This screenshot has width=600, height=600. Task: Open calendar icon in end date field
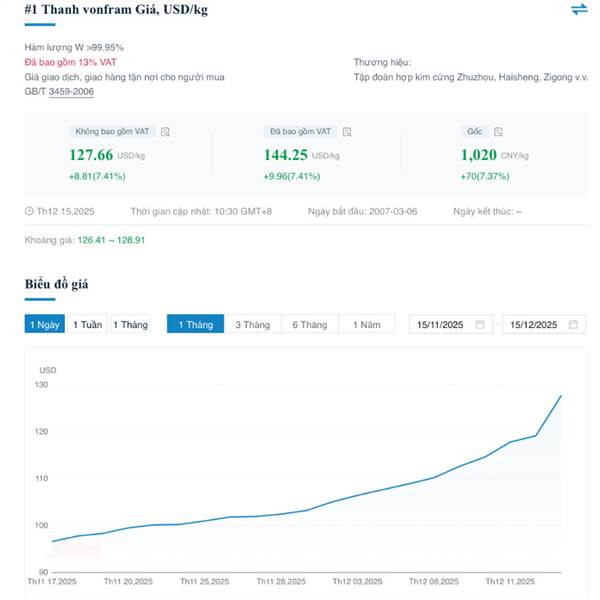tap(573, 324)
